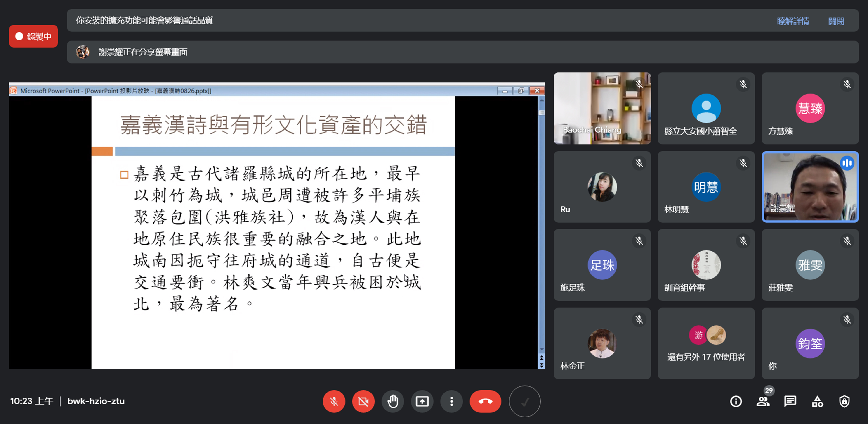Screen dimensions: 868x424
Task: Open the chat messages panel
Action: [x=790, y=401]
